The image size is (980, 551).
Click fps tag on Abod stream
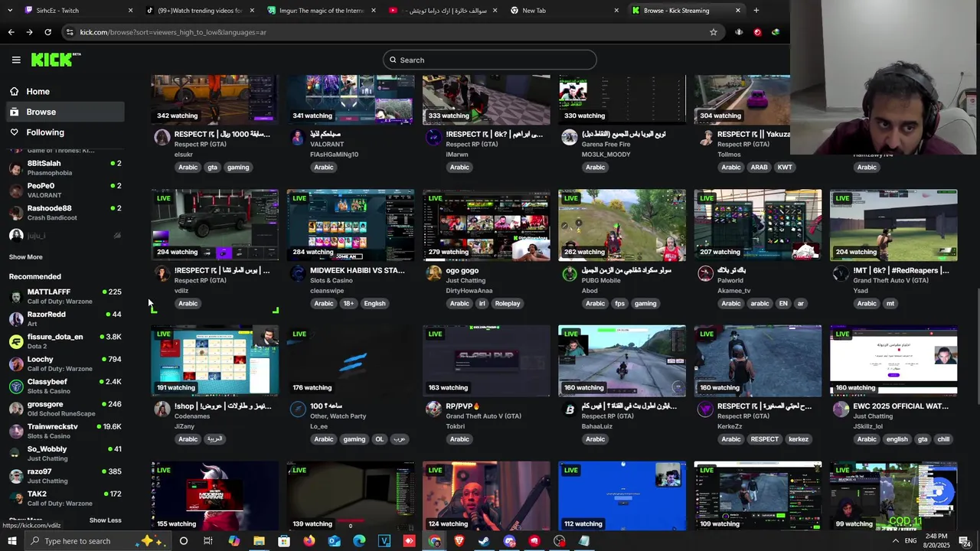(x=620, y=303)
